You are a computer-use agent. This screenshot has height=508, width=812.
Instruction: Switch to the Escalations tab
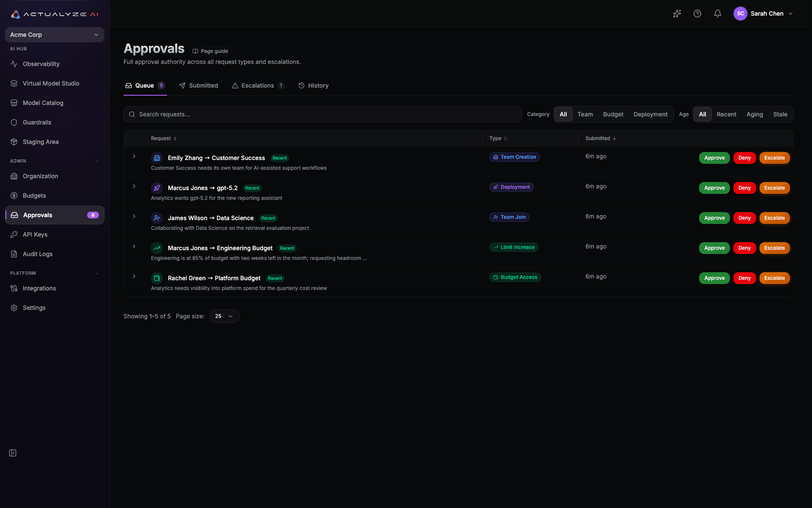click(258, 86)
